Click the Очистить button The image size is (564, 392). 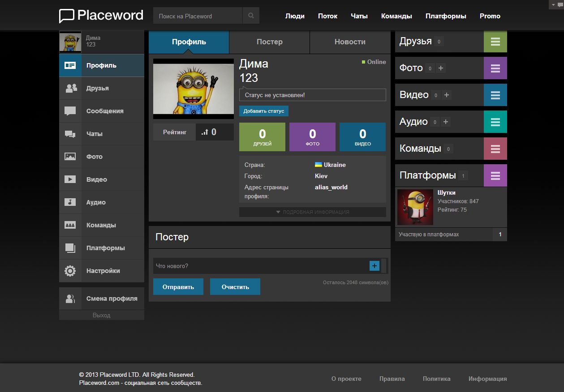(x=235, y=287)
